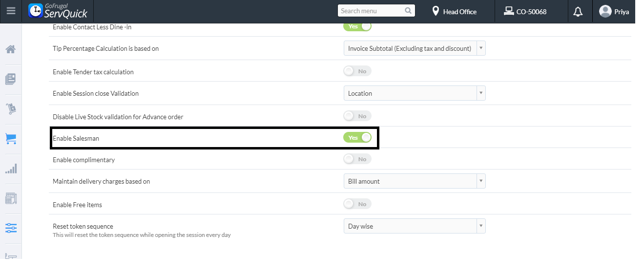Click the Search menu input field

pyautogui.click(x=371, y=11)
